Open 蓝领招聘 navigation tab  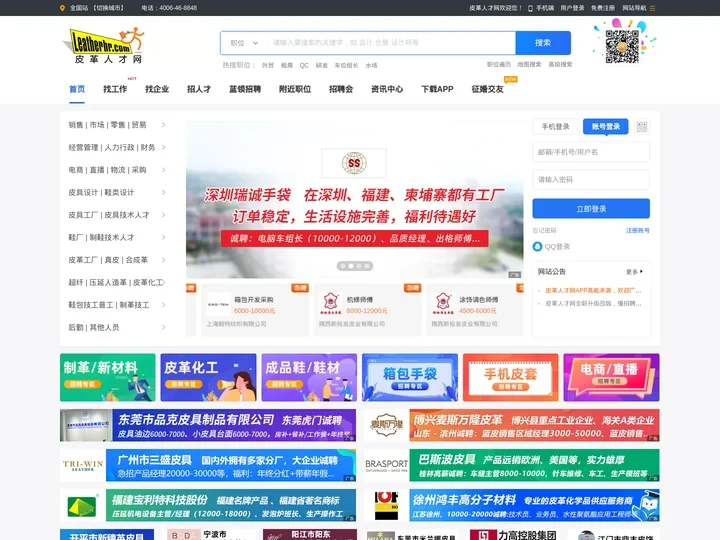click(x=245, y=89)
